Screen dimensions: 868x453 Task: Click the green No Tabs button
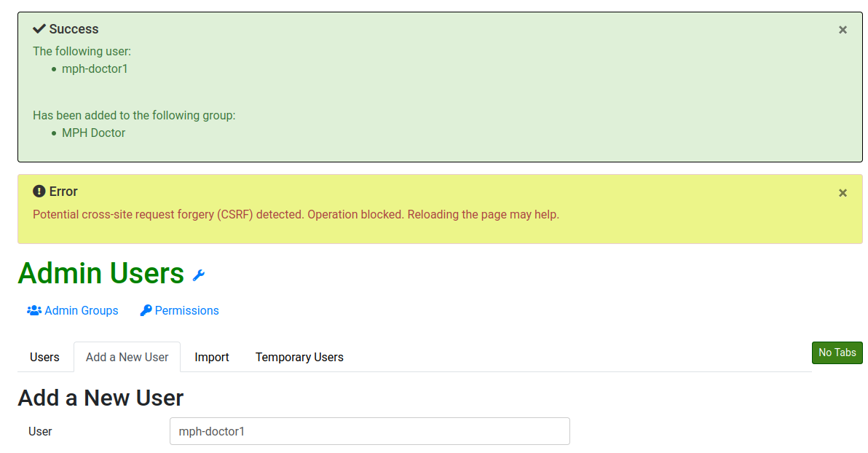click(837, 352)
